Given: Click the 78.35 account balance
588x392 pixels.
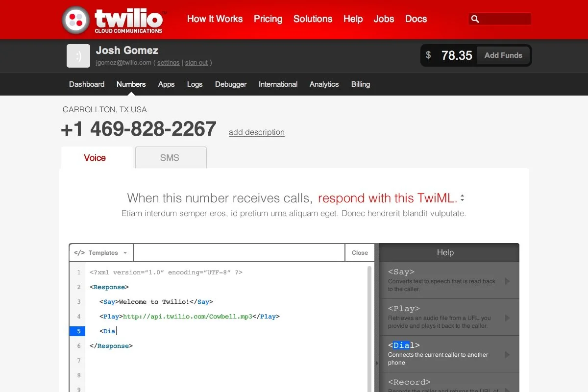Looking at the screenshot, I should click(457, 55).
